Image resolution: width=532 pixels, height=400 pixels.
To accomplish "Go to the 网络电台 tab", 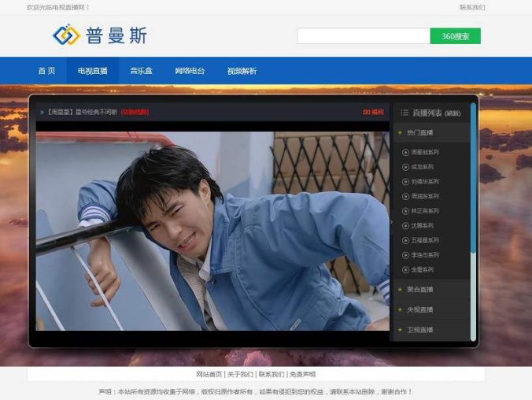I will [190, 71].
